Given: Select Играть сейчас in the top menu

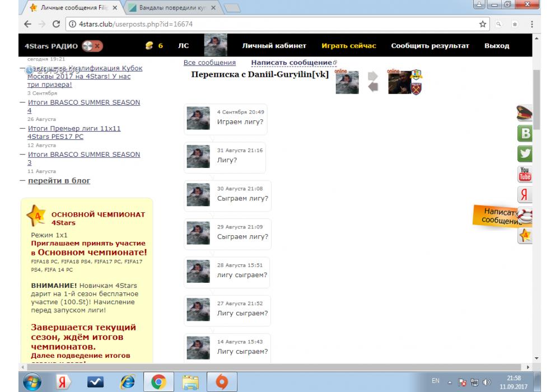Looking at the screenshot, I should 348,46.
